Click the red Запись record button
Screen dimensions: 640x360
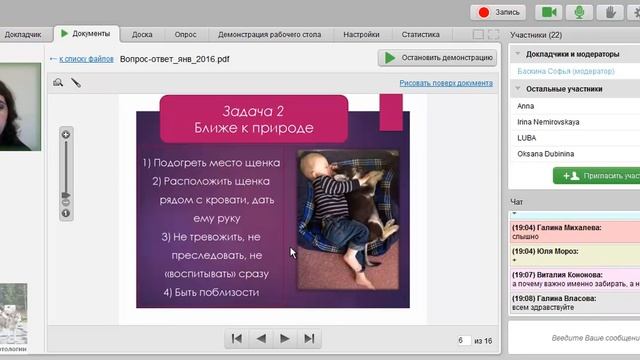coord(498,12)
